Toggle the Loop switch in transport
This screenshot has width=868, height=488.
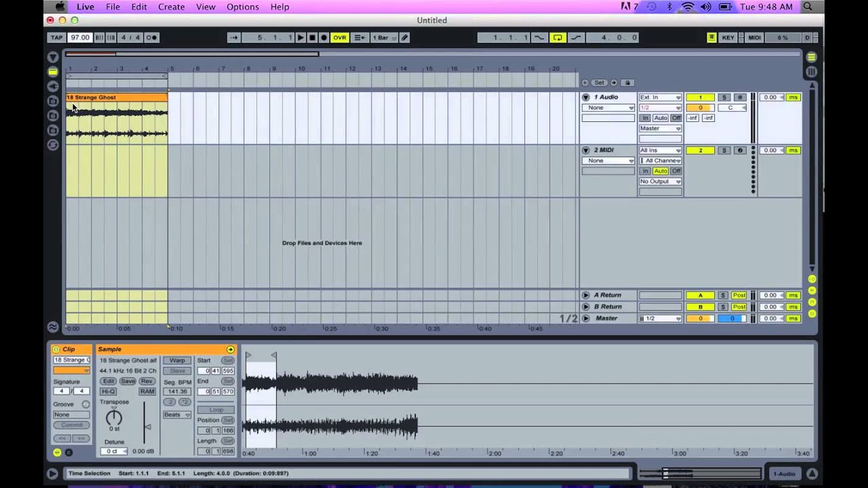pos(557,37)
